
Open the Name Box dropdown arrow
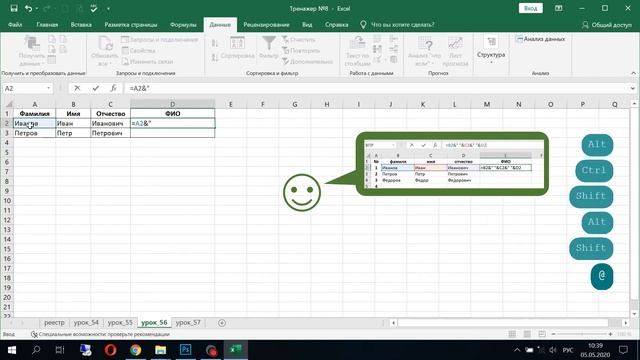click(x=49, y=88)
